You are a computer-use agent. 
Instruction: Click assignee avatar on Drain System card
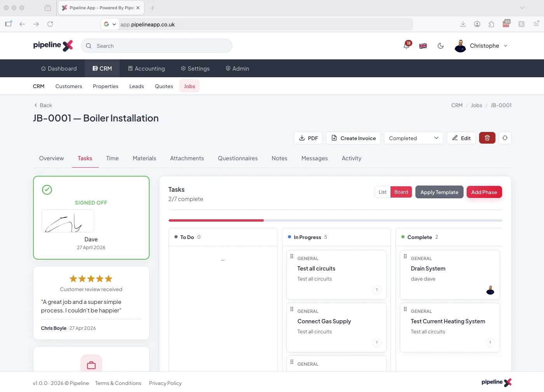490,290
